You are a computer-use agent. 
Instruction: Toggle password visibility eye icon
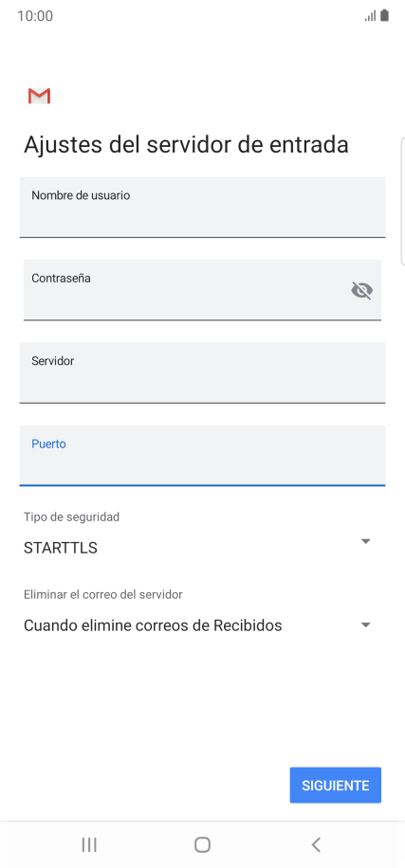pos(361,290)
